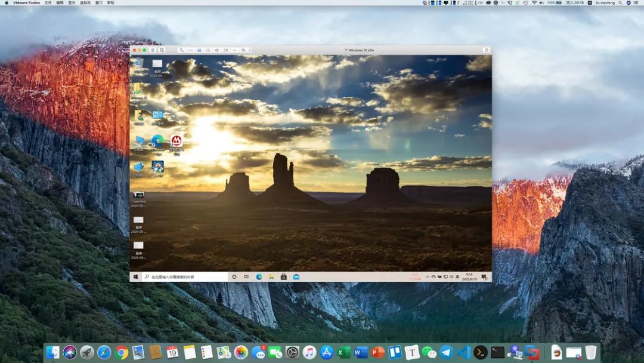The width and height of the screenshot is (644, 363).
Task: Open Photos app in the Dock
Action: tap(241, 352)
